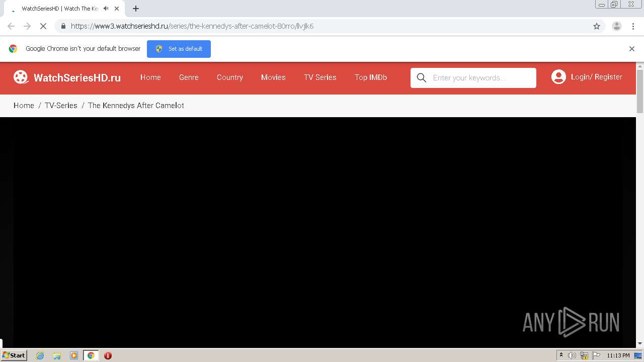Open the Chrome three-dot menu
Viewport: 644px width, 362px height.
point(633,26)
